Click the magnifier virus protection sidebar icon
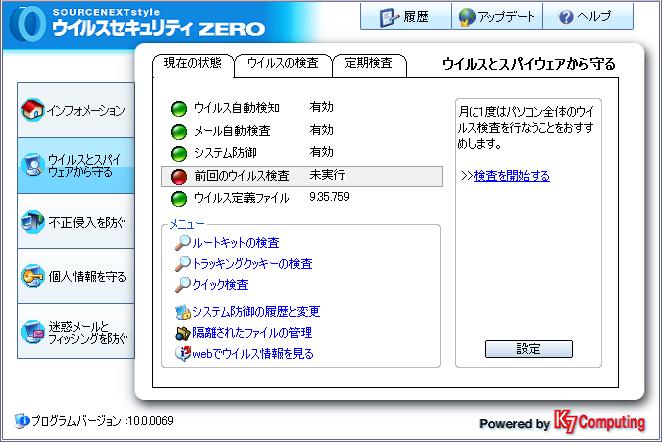The height and width of the screenshot is (442, 662). point(33,165)
